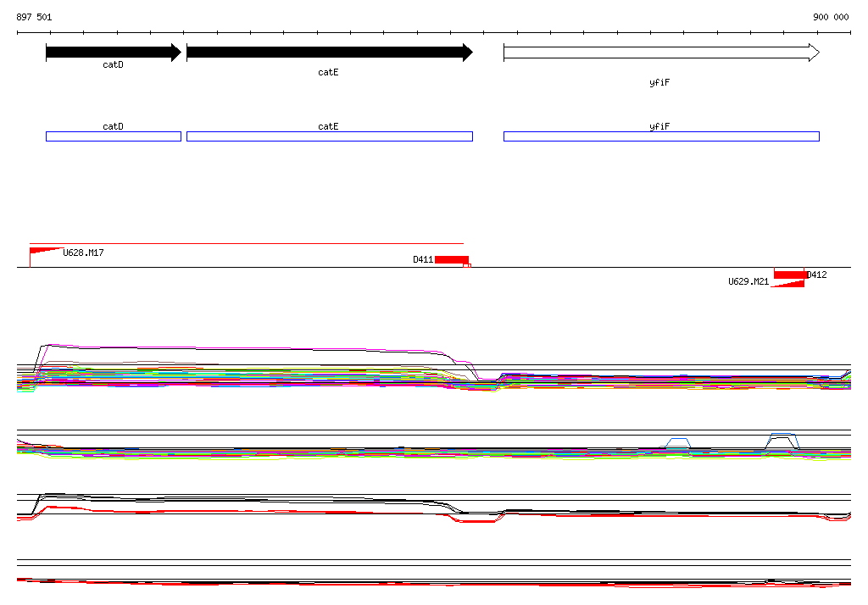Click yfiF label under white arrow
Screen dimensions: 868x605
(659, 82)
